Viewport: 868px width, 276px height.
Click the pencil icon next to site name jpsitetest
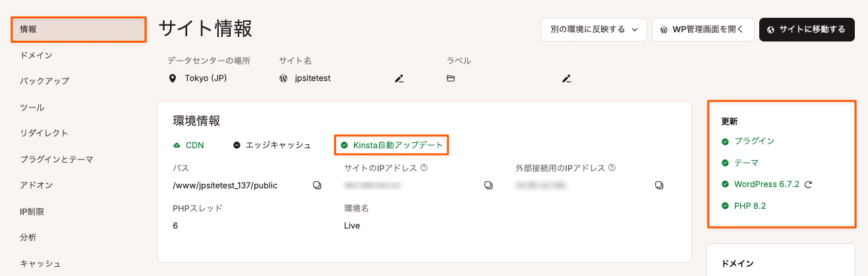coord(399,78)
